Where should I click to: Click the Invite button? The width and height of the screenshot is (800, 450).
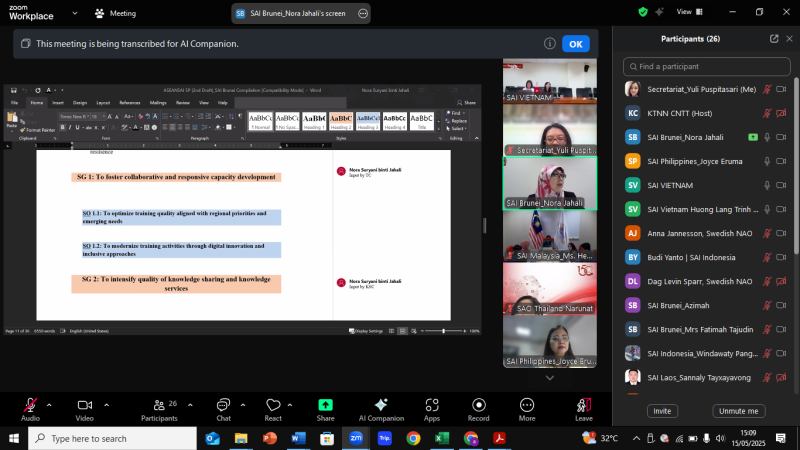click(x=662, y=411)
